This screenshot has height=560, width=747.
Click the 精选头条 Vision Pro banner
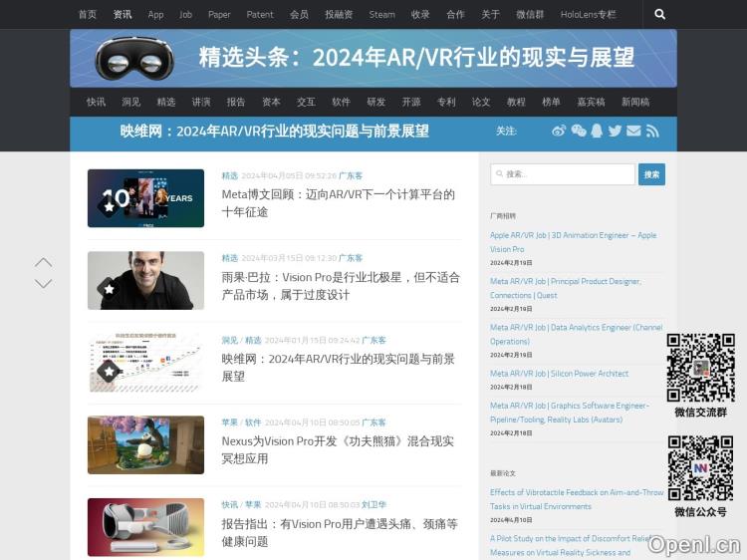pos(373,58)
